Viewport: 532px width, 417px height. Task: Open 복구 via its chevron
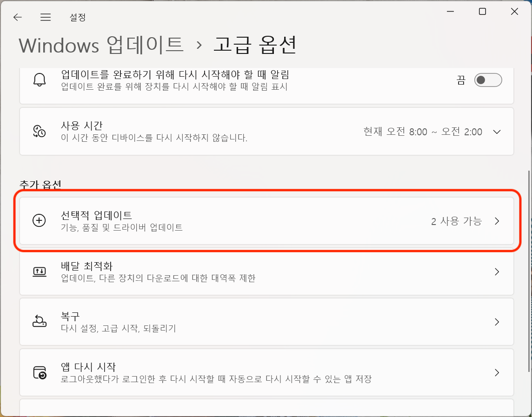point(497,322)
